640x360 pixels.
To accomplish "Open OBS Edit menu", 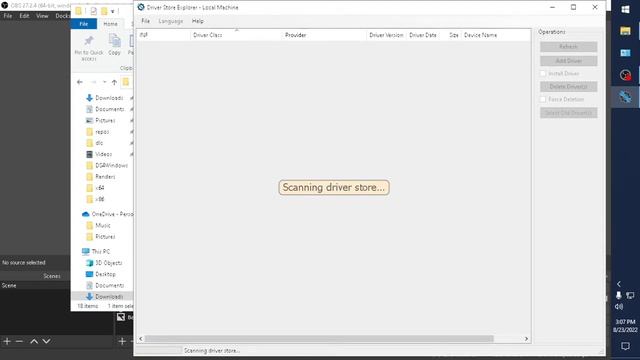I will [x=24, y=16].
